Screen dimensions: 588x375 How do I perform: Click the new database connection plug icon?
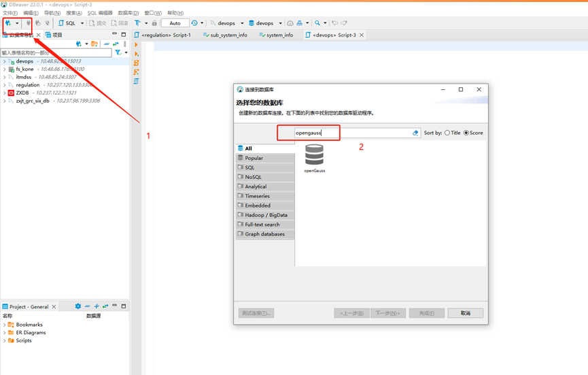pos(8,23)
